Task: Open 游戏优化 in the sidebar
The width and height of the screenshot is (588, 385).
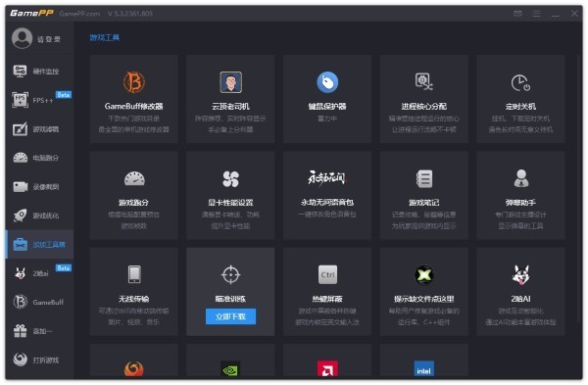Action: [39, 216]
